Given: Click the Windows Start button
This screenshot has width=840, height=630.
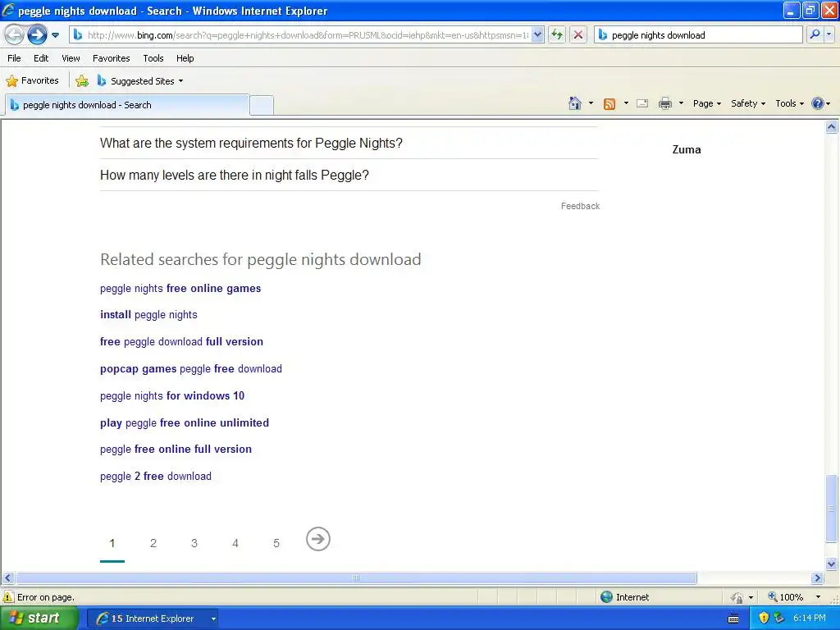Looking at the screenshot, I should coord(39,619).
